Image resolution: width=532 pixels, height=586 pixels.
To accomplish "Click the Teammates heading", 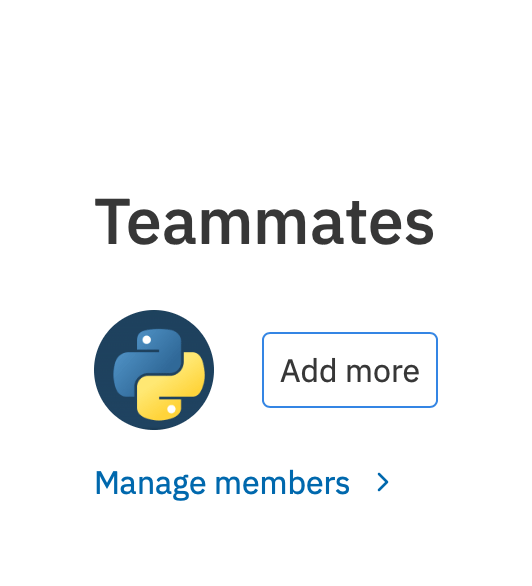I will 265,222.
